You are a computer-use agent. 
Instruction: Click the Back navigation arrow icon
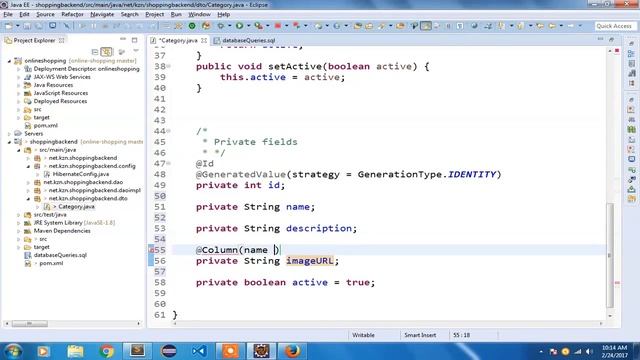(552, 26)
